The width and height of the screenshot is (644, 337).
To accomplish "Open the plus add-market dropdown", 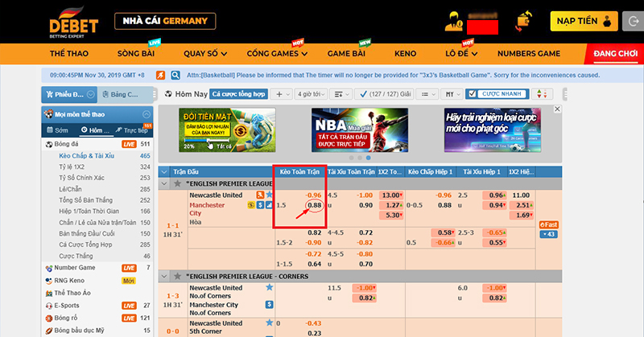I will point(283,94).
